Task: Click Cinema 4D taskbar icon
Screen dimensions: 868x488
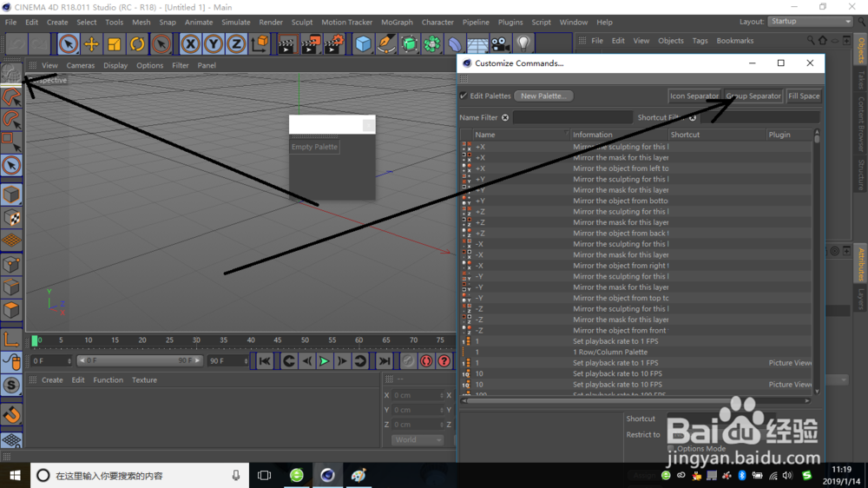Action: [328, 475]
